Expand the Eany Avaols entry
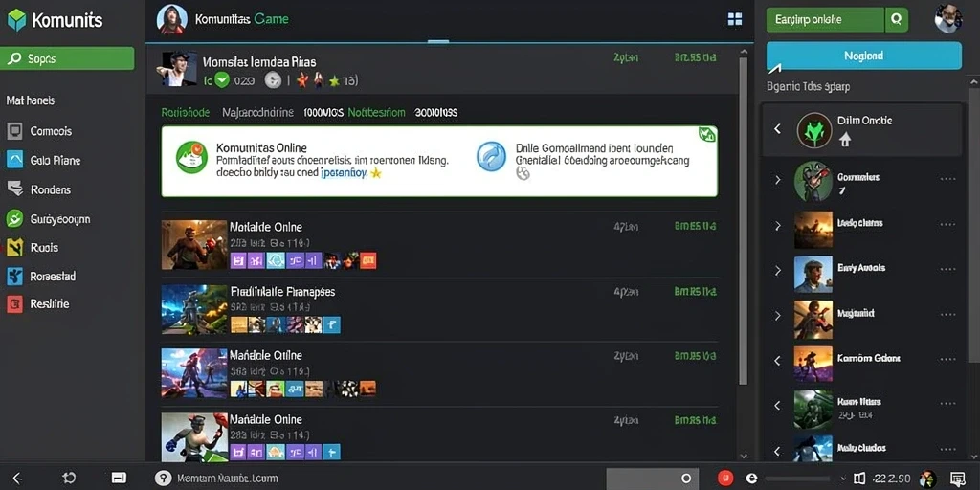 [x=777, y=271]
